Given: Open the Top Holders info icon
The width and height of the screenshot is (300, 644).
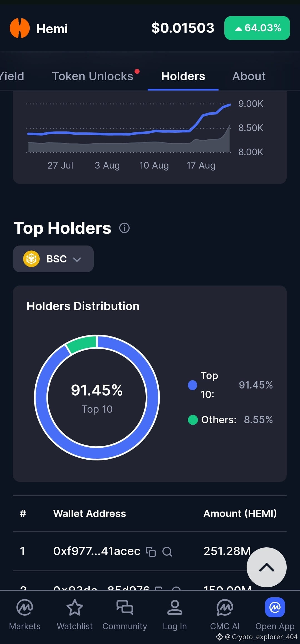Looking at the screenshot, I should tap(124, 228).
